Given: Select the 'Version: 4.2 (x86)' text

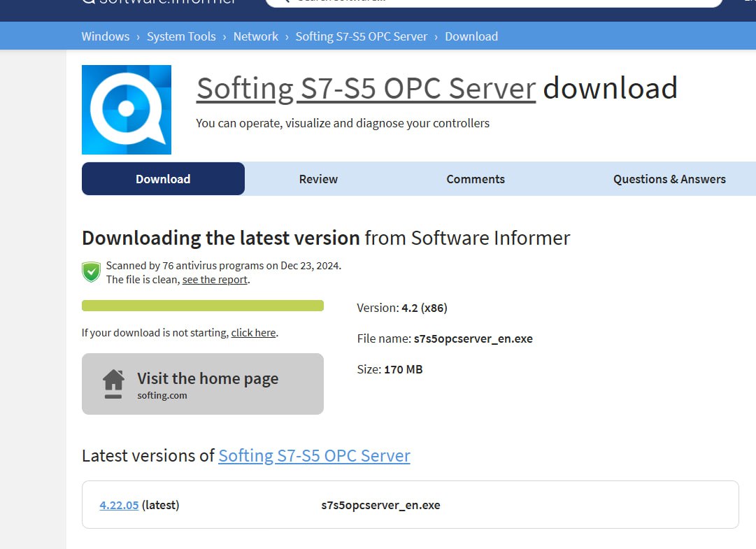Looking at the screenshot, I should [402, 308].
